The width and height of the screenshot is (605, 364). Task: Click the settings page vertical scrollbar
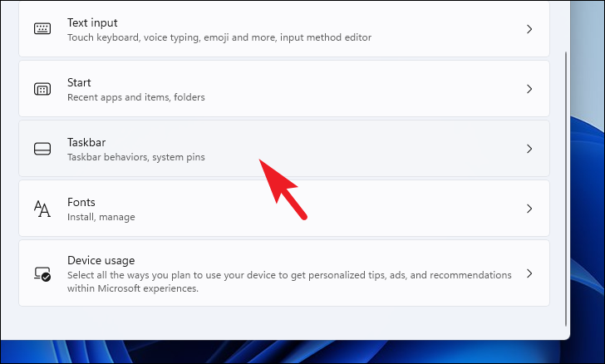point(566,189)
